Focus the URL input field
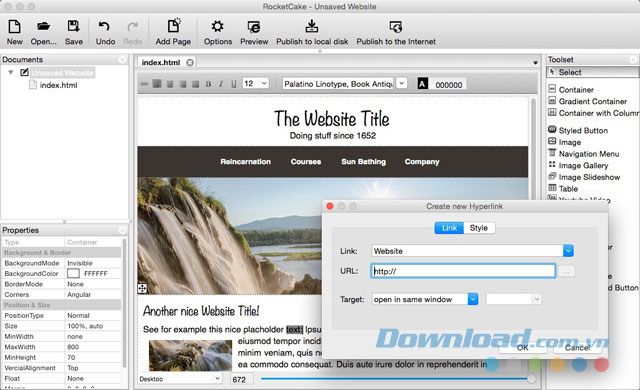 pyautogui.click(x=463, y=271)
